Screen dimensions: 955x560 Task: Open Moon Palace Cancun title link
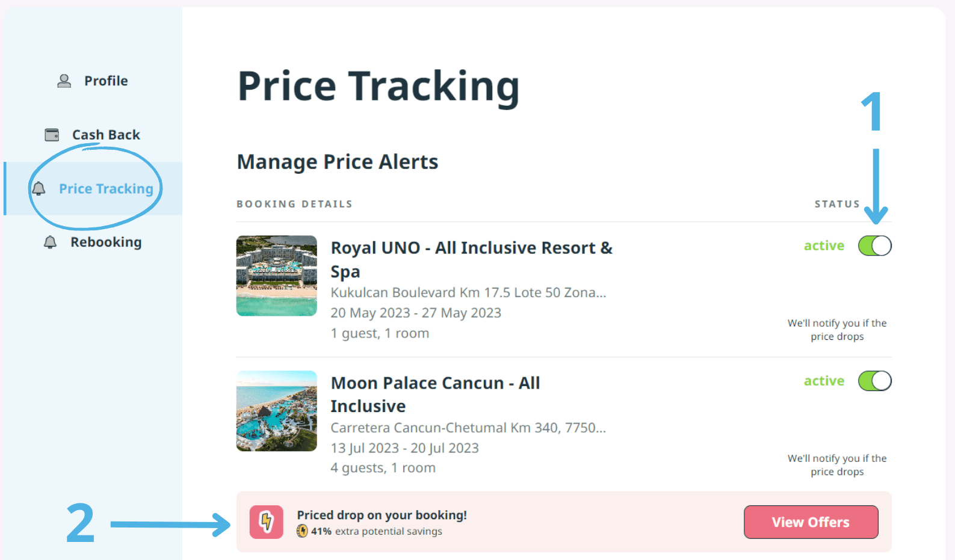tap(435, 395)
